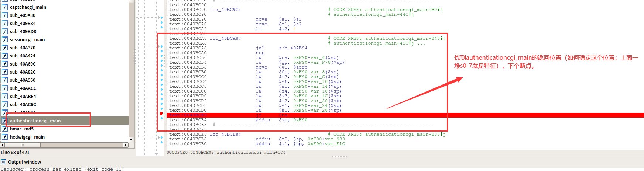Select function captchacgi_main in the list
The height and width of the screenshot is (171, 644).
(28, 7)
